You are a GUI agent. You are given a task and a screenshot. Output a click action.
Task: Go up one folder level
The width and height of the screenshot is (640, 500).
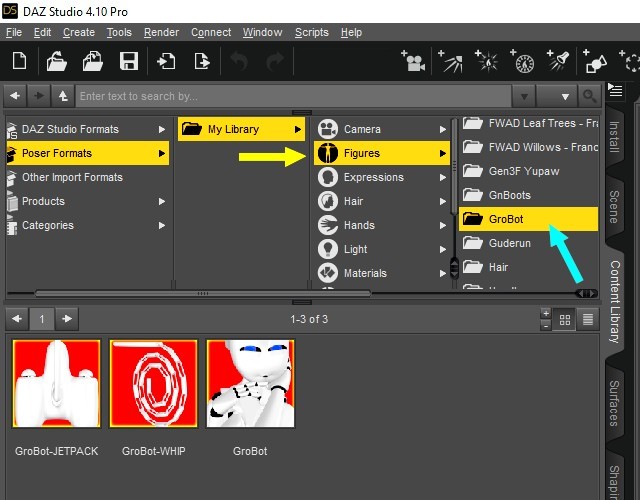pyautogui.click(x=63, y=96)
